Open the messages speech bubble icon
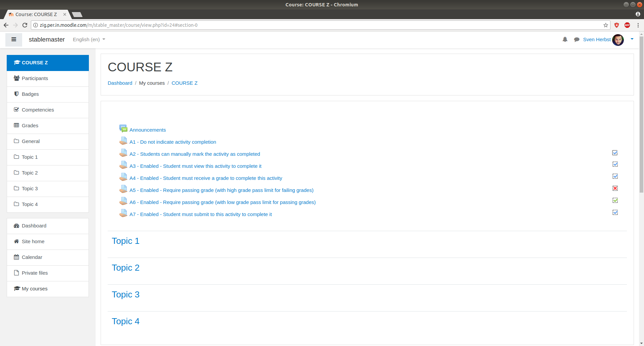The width and height of the screenshot is (644, 346). point(577,40)
